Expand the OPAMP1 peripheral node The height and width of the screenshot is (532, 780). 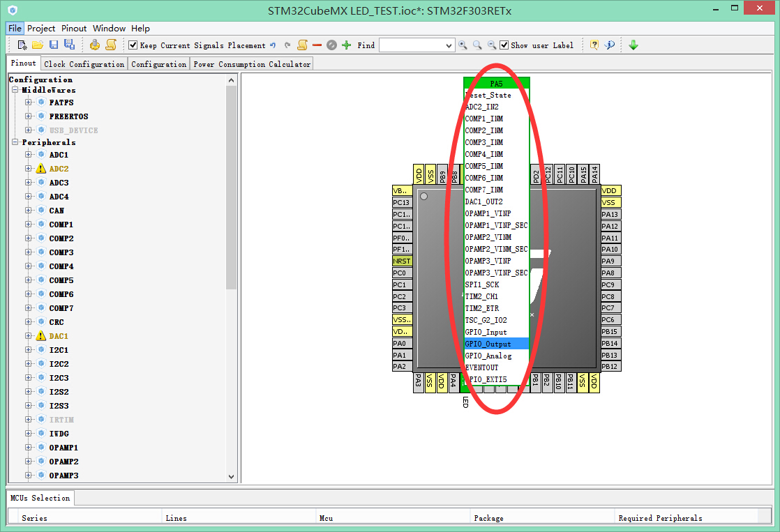[x=29, y=448]
